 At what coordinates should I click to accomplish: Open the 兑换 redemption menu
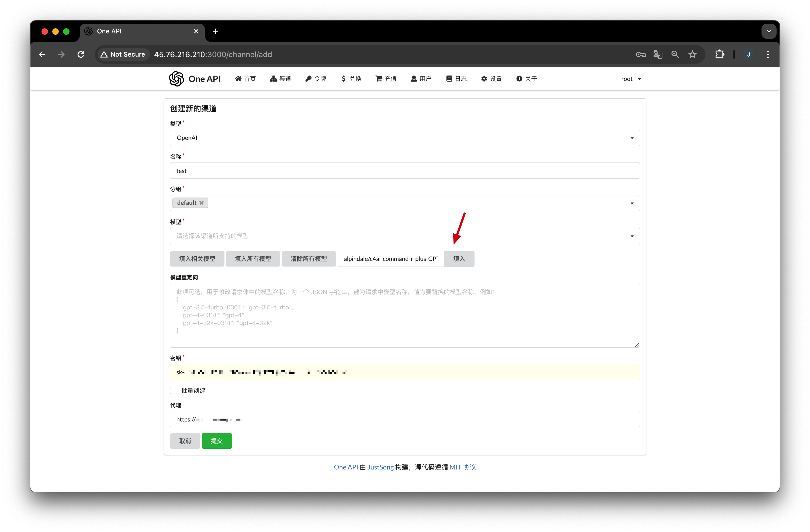[351, 79]
